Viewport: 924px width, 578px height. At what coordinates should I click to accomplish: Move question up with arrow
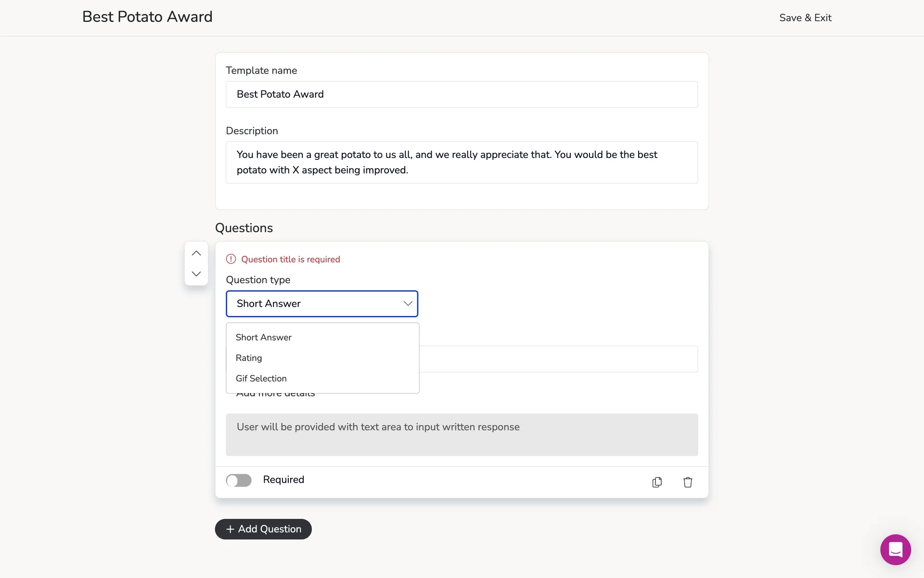pos(196,253)
